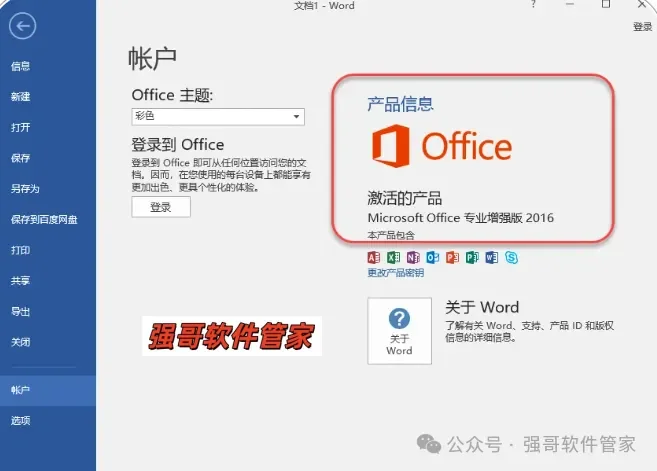The width and height of the screenshot is (657, 471).
Task: Click the Office 主题 label
Action: click(172, 95)
